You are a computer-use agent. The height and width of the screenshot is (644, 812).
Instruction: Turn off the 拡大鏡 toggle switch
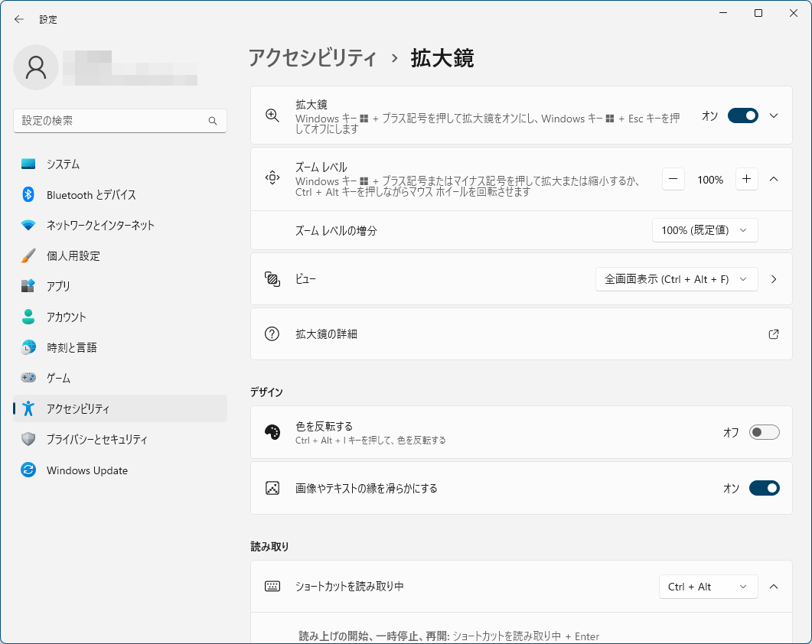point(742,115)
